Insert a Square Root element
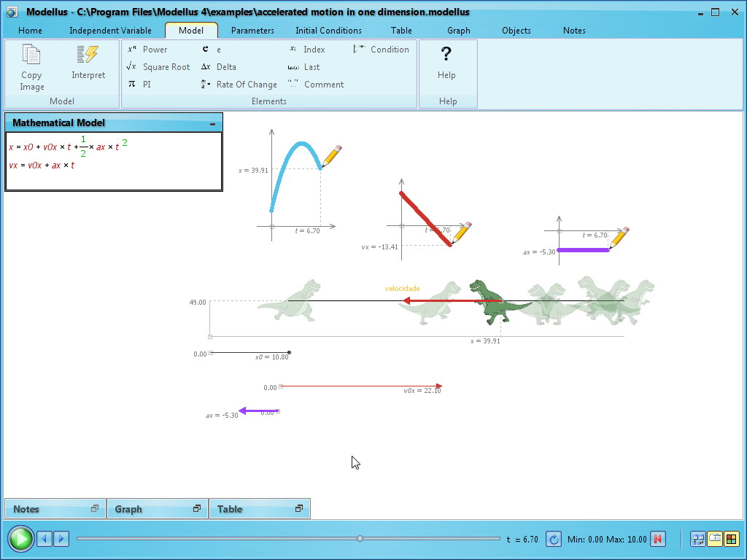The height and width of the screenshot is (560, 747). click(158, 67)
